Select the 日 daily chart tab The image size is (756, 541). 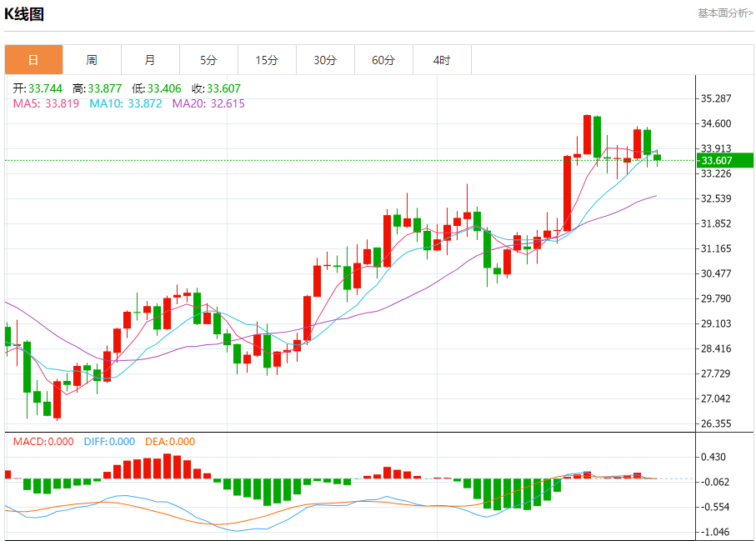tap(33, 60)
